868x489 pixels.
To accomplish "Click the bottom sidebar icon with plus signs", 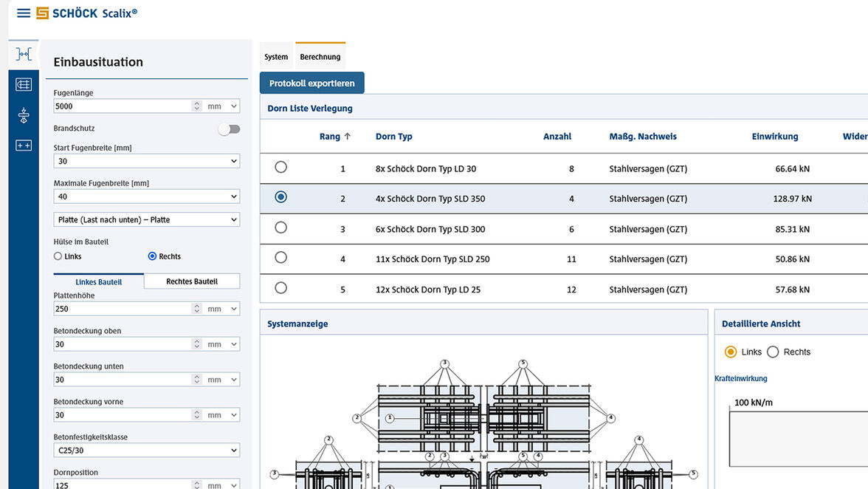I will [x=24, y=146].
